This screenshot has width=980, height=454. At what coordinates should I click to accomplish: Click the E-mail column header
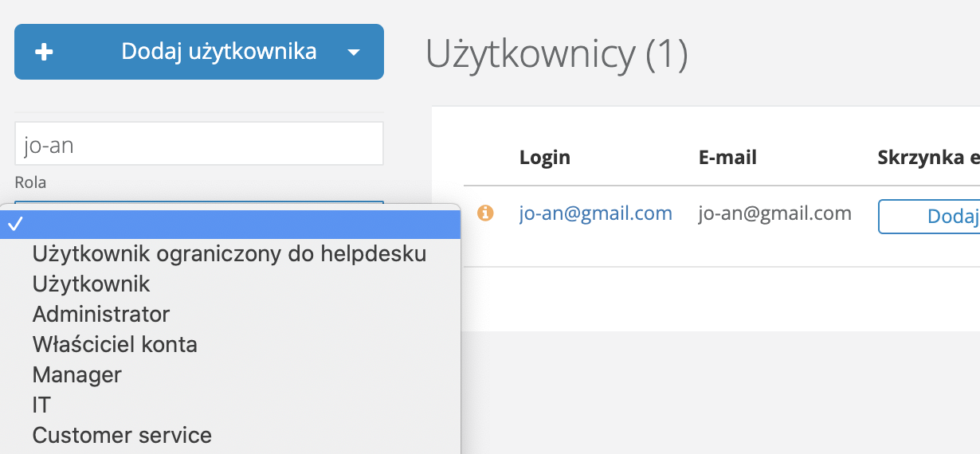pos(727,158)
